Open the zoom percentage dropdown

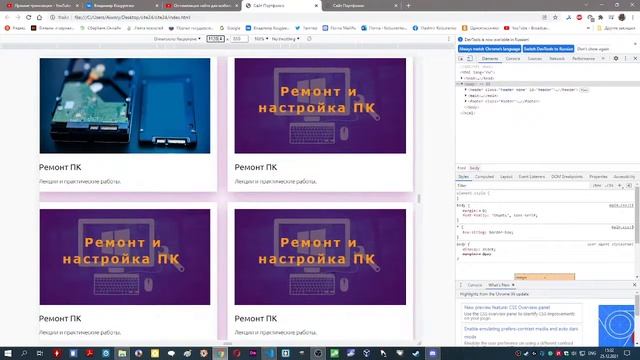261,39
